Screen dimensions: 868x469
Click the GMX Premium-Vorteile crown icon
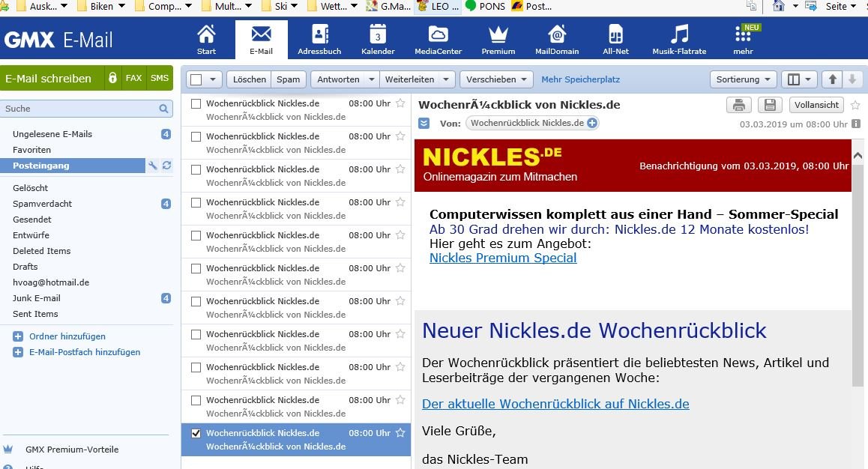pyautogui.click(x=7, y=449)
